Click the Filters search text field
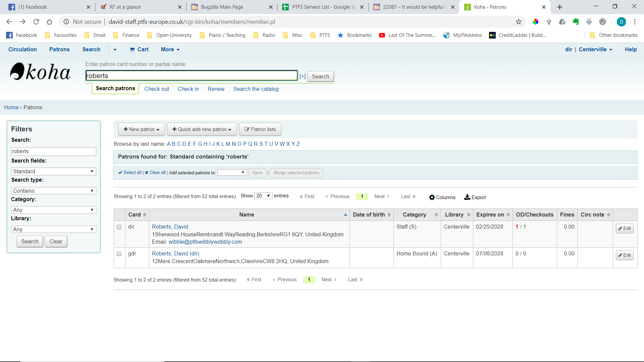Screen dimensions: 644x362 click(x=54, y=152)
